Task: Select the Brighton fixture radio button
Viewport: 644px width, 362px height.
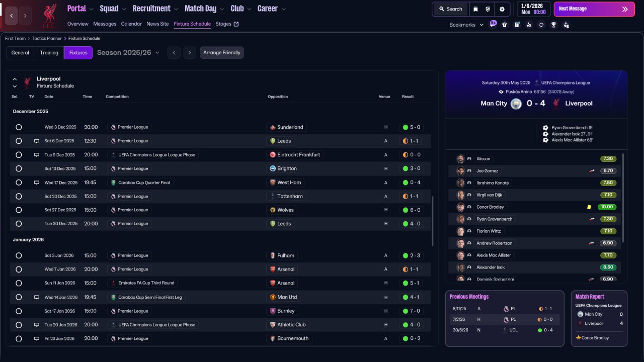Action: coord(19,168)
